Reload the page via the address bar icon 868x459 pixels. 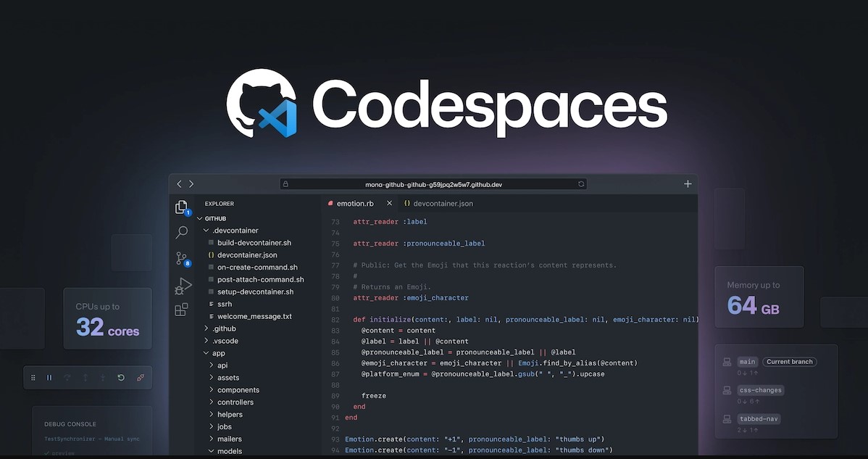(x=581, y=183)
